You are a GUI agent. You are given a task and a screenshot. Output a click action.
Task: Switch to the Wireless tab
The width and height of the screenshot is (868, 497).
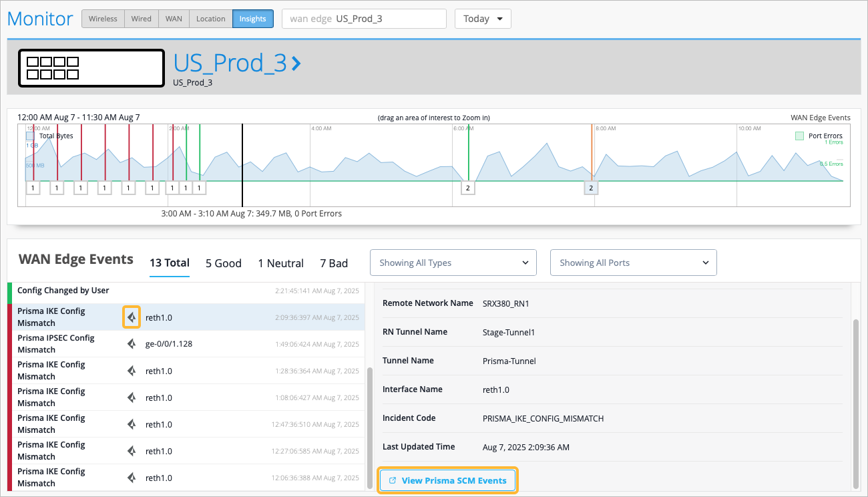pyautogui.click(x=103, y=19)
